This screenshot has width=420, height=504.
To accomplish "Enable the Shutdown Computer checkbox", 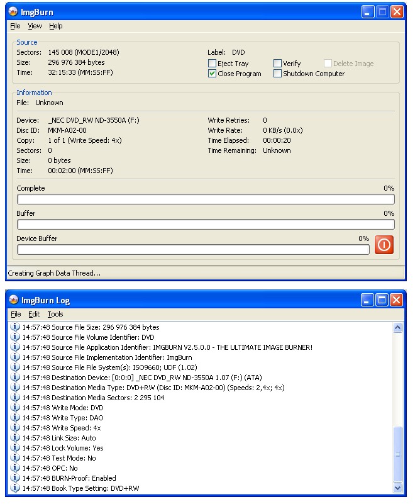I will pos(277,74).
